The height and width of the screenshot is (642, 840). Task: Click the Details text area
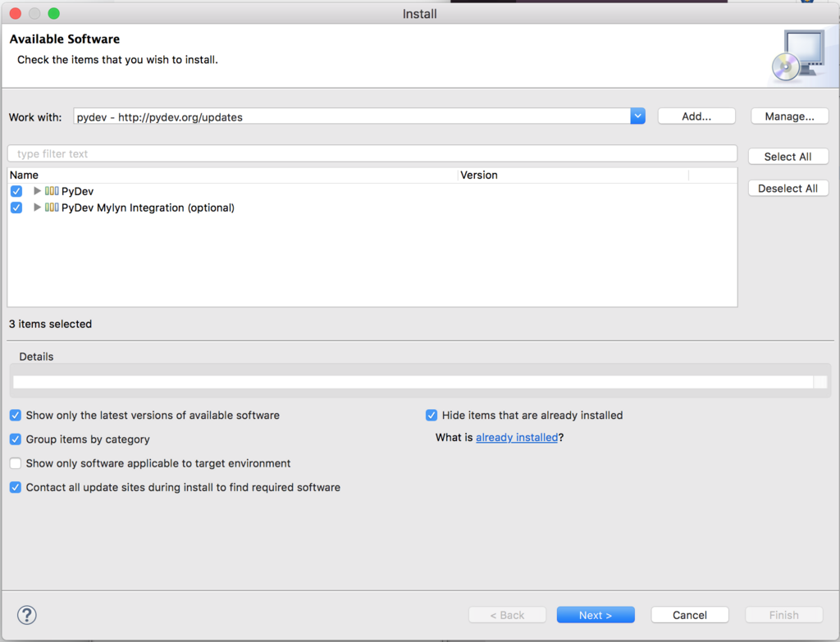(x=413, y=382)
